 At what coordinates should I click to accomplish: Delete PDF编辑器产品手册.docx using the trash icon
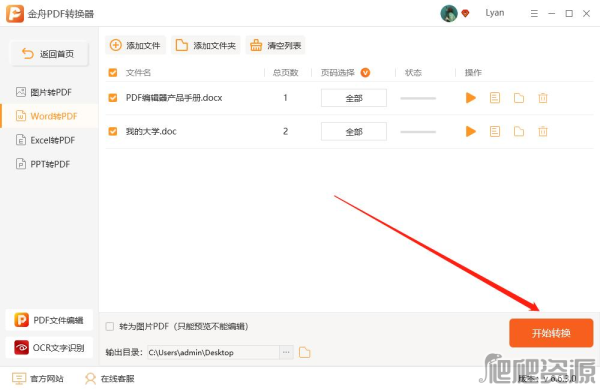click(543, 98)
